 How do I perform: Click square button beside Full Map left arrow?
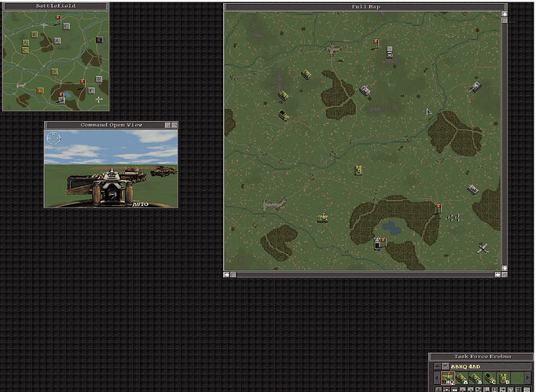(233, 274)
